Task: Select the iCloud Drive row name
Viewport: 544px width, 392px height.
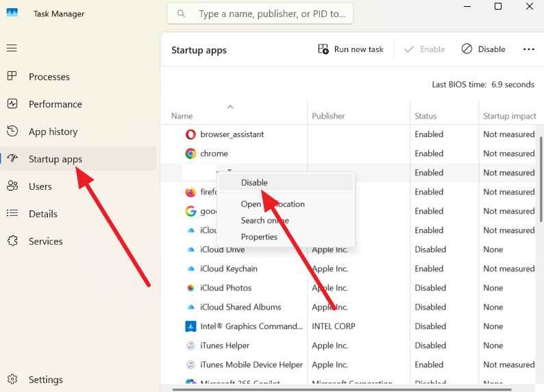Action: coord(223,249)
